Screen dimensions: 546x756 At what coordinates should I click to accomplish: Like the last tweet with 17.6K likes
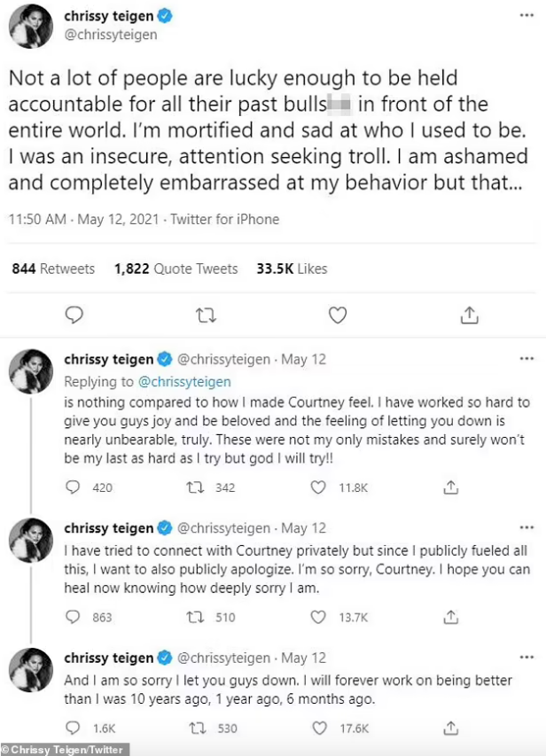[x=318, y=728]
